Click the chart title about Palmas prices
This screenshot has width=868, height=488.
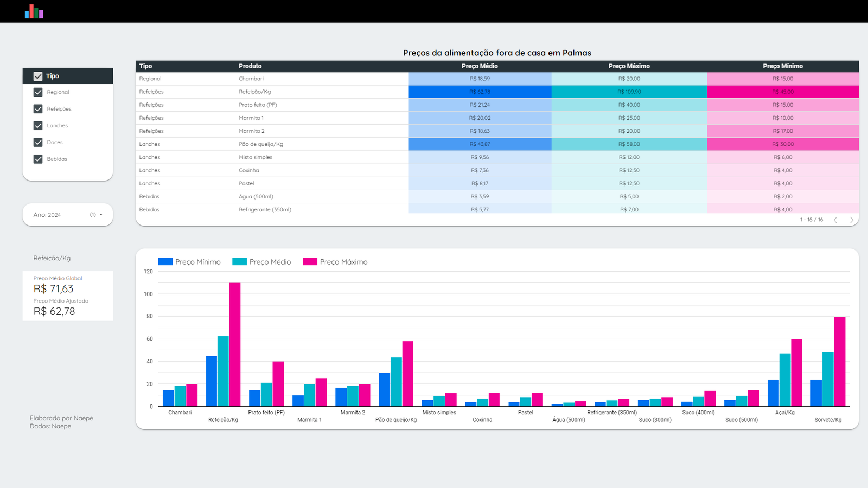[x=497, y=53]
